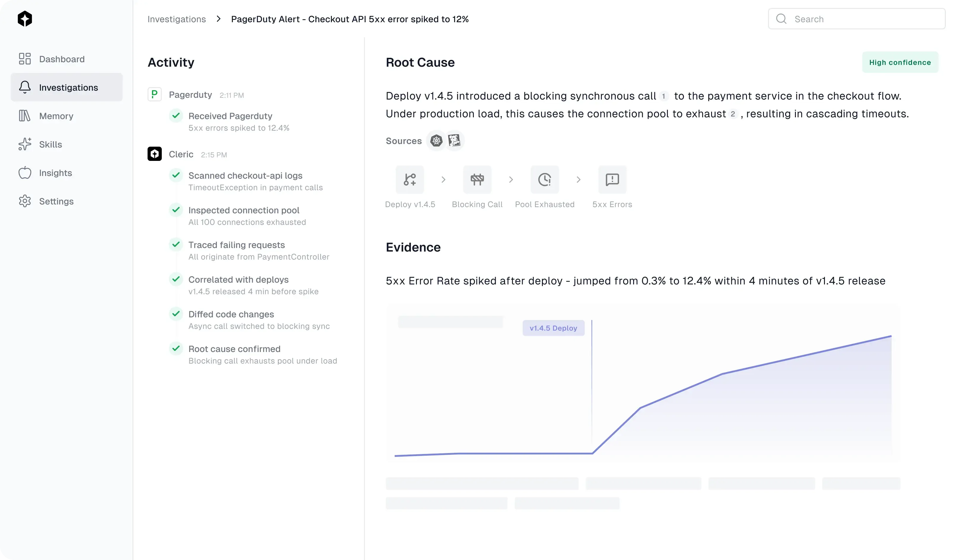Click the chevron between Pool Exhausted and 5xx Errors

(578, 180)
